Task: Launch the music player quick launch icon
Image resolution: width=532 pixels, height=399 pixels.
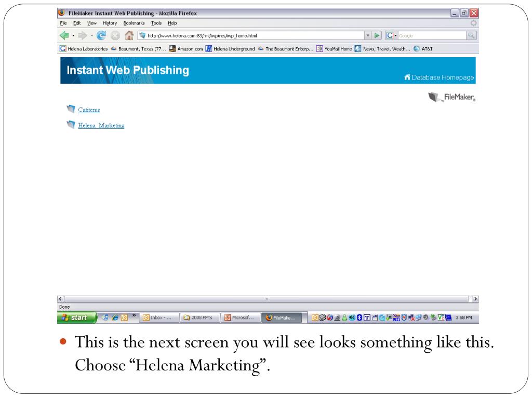Action: click(x=105, y=317)
